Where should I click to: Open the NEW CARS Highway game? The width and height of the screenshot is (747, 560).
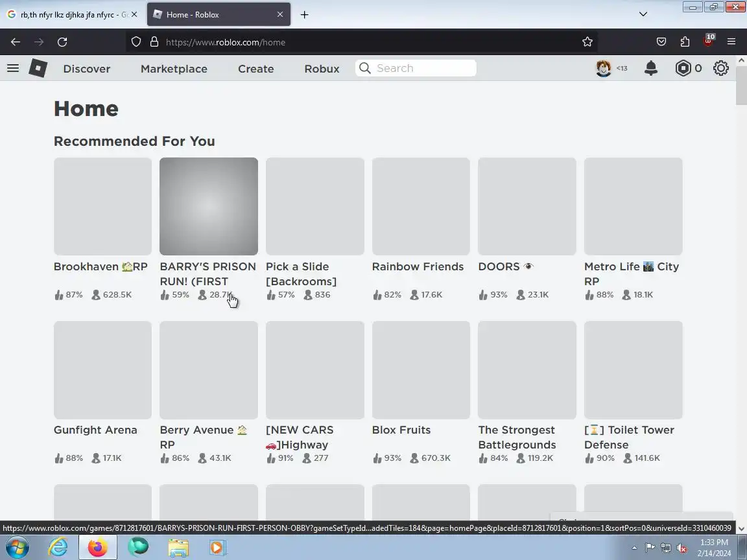(x=300, y=437)
